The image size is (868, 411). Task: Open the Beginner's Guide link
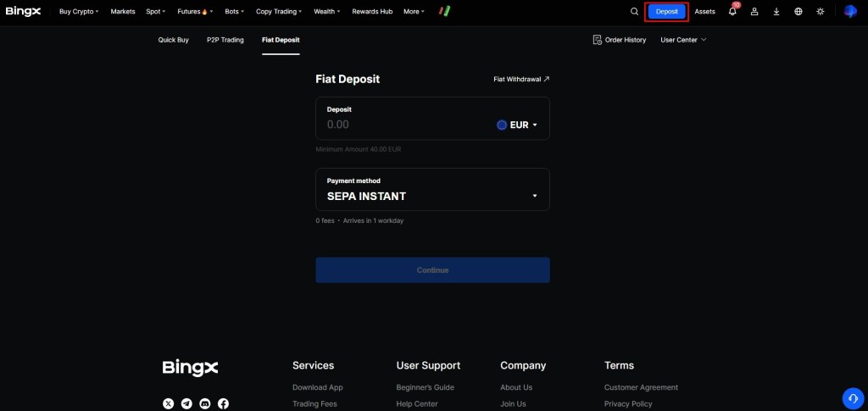pos(426,387)
